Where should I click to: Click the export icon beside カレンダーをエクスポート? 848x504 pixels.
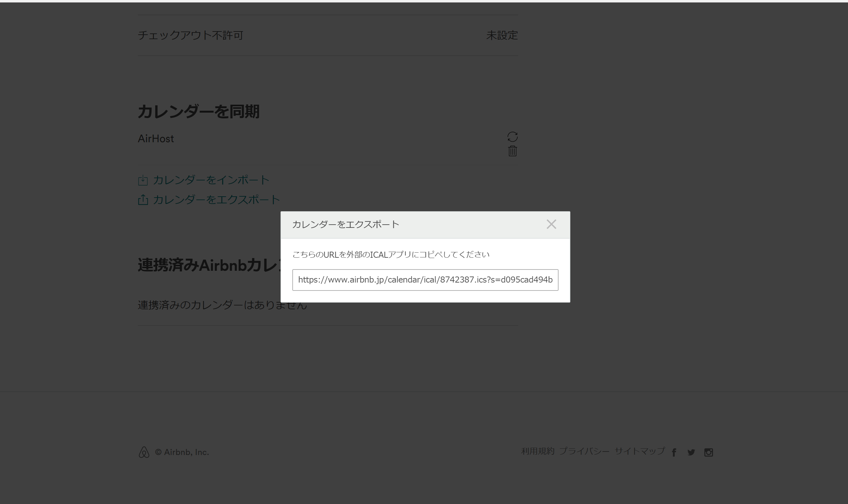[x=143, y=200]
